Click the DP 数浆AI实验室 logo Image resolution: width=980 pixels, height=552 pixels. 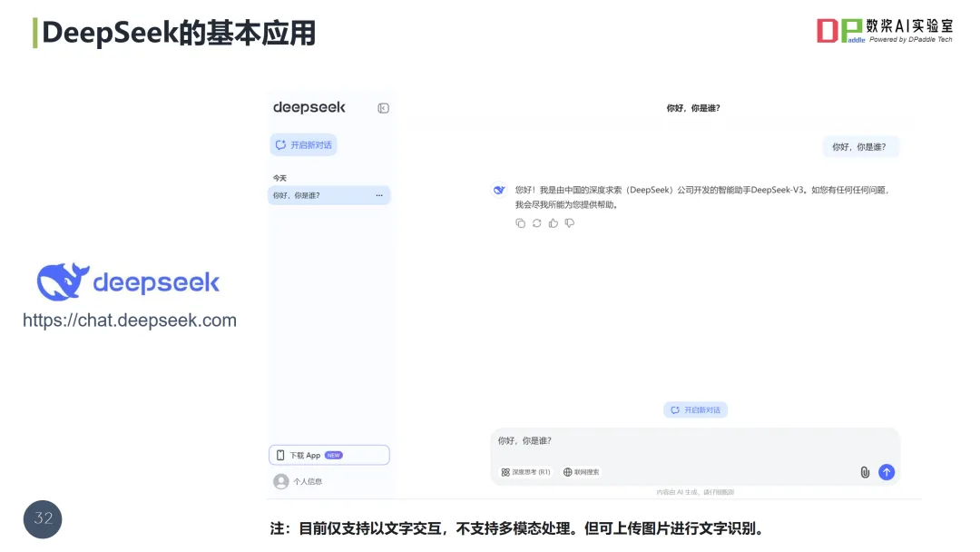(x=885, y=30)
